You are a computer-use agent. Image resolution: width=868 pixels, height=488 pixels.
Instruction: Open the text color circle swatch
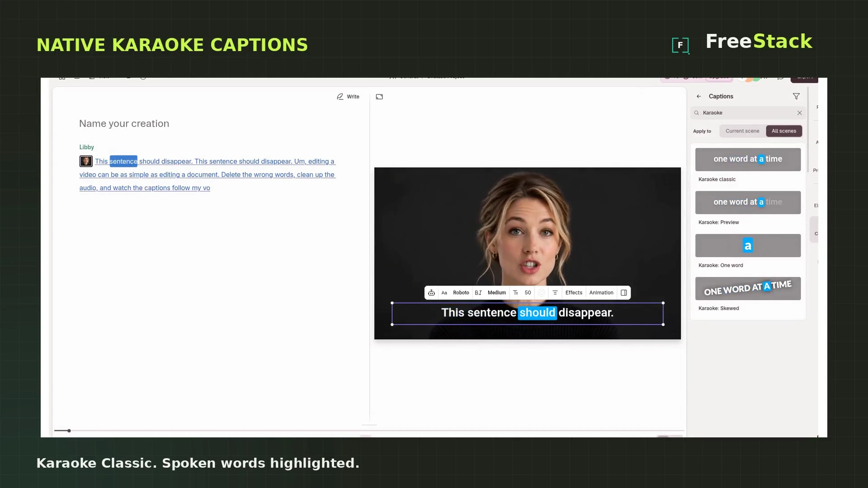(x=542, y=293)
